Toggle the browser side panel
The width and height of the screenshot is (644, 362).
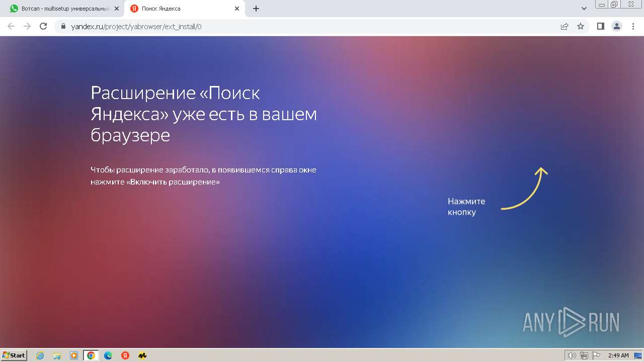[600, 26]
